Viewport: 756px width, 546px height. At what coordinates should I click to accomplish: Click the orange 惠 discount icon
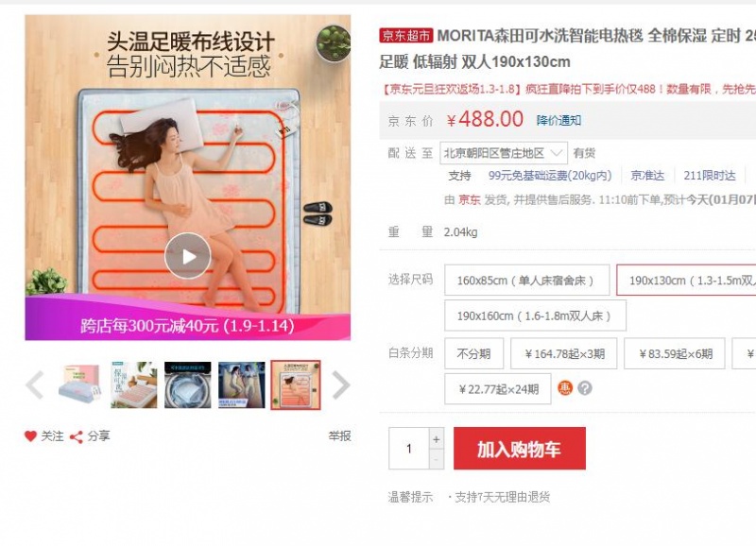pos(565,388)
